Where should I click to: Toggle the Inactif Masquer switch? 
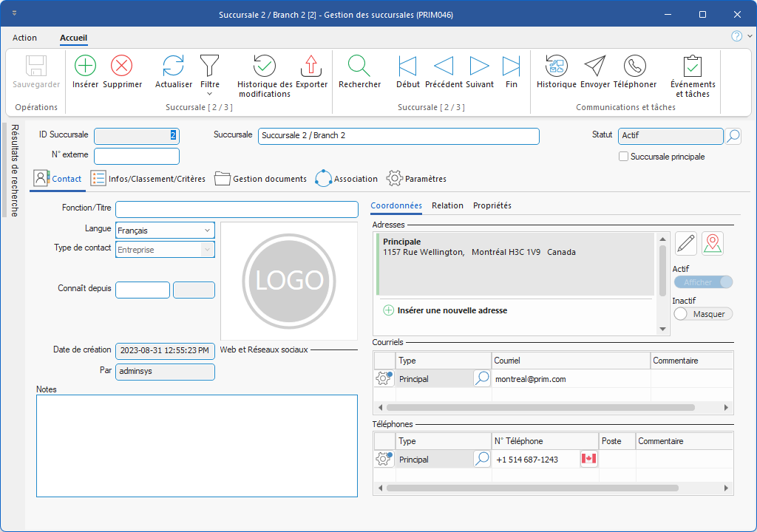pos(702,314)
